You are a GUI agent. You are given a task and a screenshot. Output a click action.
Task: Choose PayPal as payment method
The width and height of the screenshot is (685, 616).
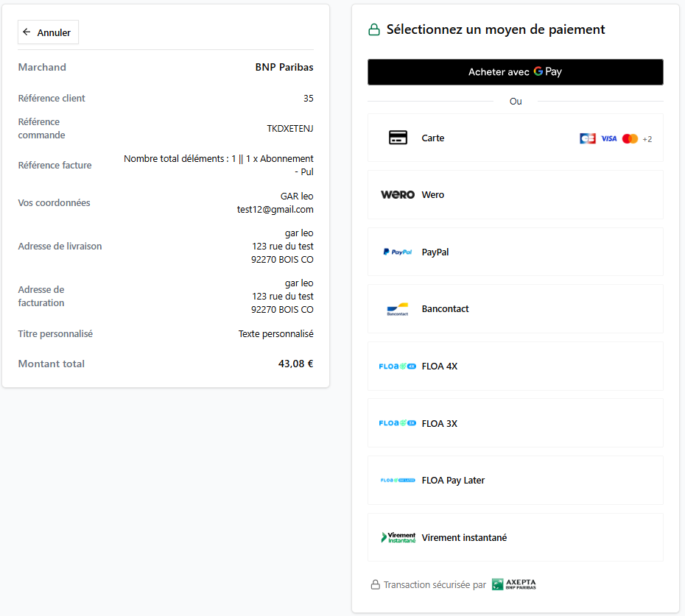click(515, 252)
